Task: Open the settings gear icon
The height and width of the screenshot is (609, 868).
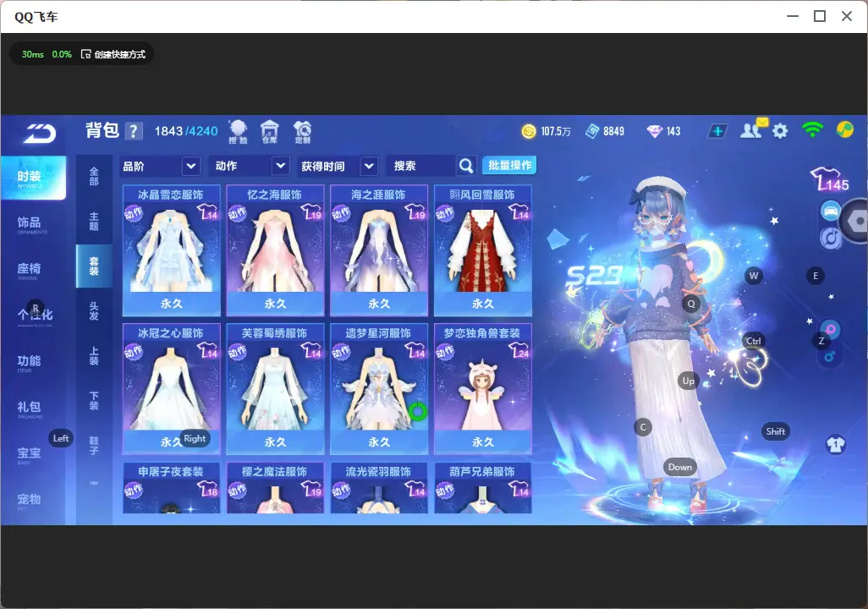Action: click(x=780, y=131)
